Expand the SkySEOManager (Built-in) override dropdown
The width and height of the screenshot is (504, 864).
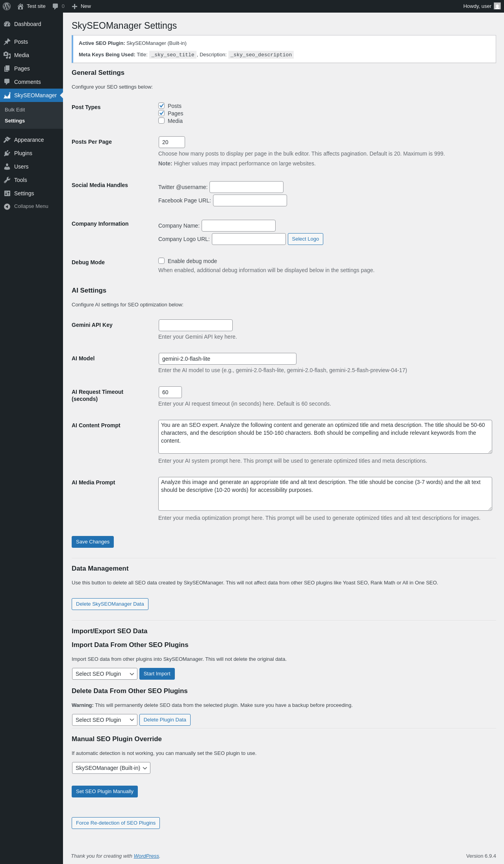tap(111, 768)
